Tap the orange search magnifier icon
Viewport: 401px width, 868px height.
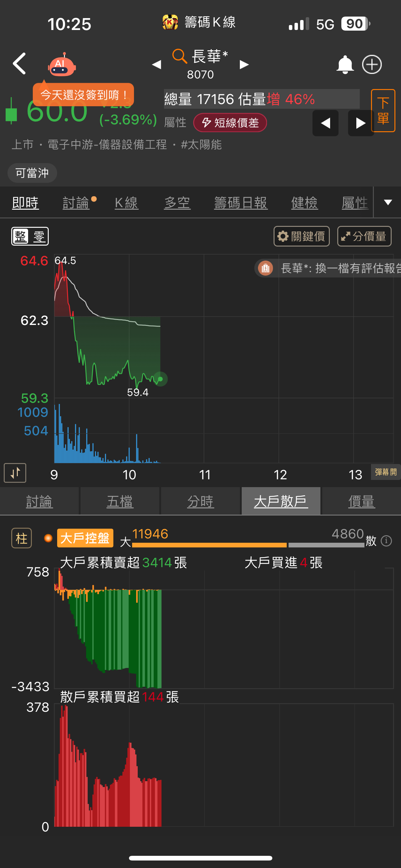(180, 56)
